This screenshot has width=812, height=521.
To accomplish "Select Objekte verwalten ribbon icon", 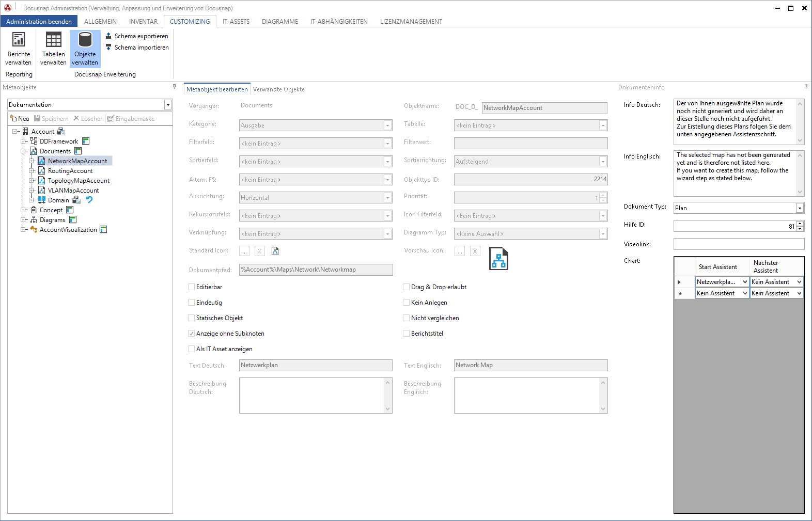I will tap(85, 49).
